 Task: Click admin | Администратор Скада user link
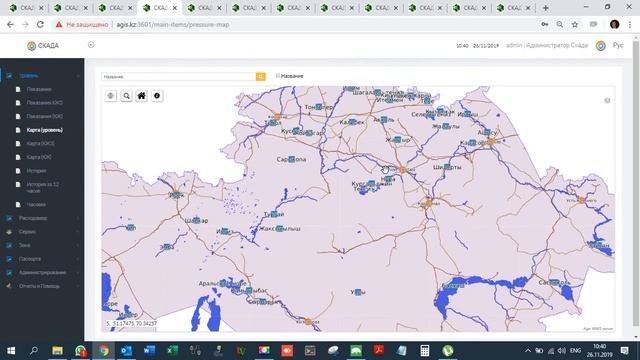(547, 45)
